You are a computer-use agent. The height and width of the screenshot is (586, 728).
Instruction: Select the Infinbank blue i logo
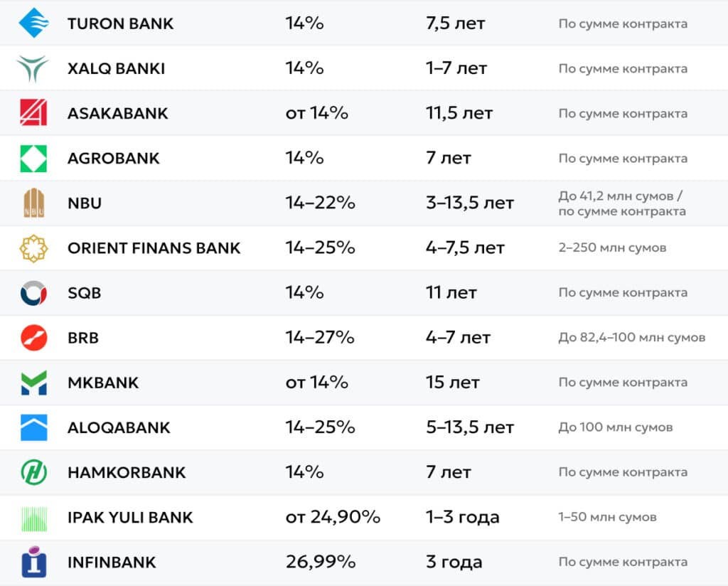click(34, 562)
